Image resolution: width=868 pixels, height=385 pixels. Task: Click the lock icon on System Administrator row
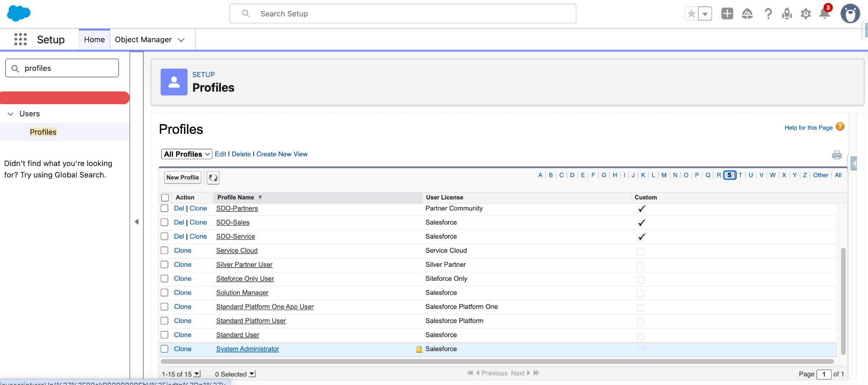419,349
